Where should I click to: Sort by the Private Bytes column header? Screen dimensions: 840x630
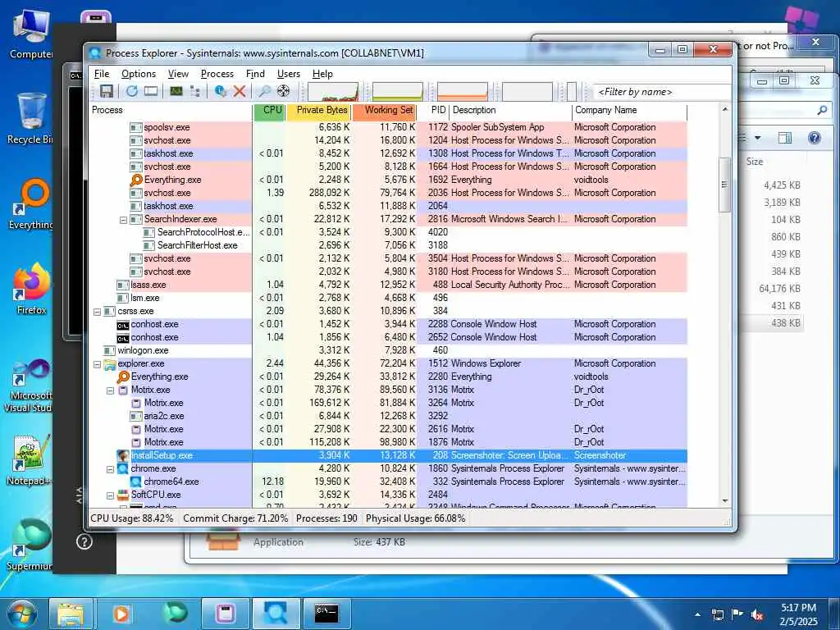[319, 111]
